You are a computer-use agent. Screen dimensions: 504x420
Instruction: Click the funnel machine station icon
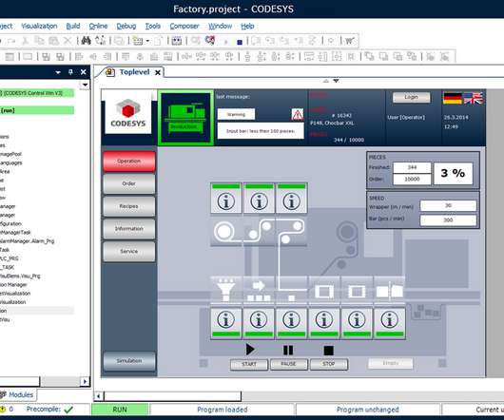click(225, 289)
